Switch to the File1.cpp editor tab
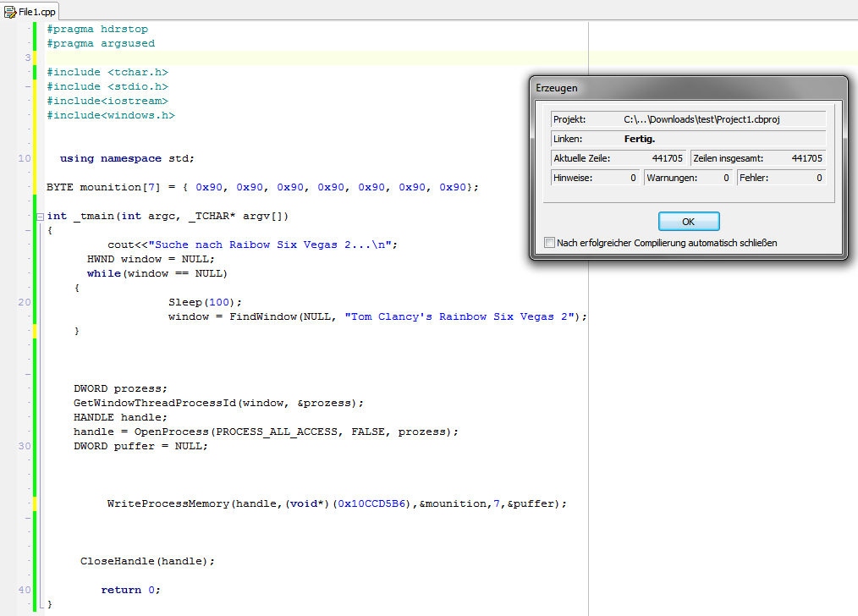 click(x=37, y=11)
